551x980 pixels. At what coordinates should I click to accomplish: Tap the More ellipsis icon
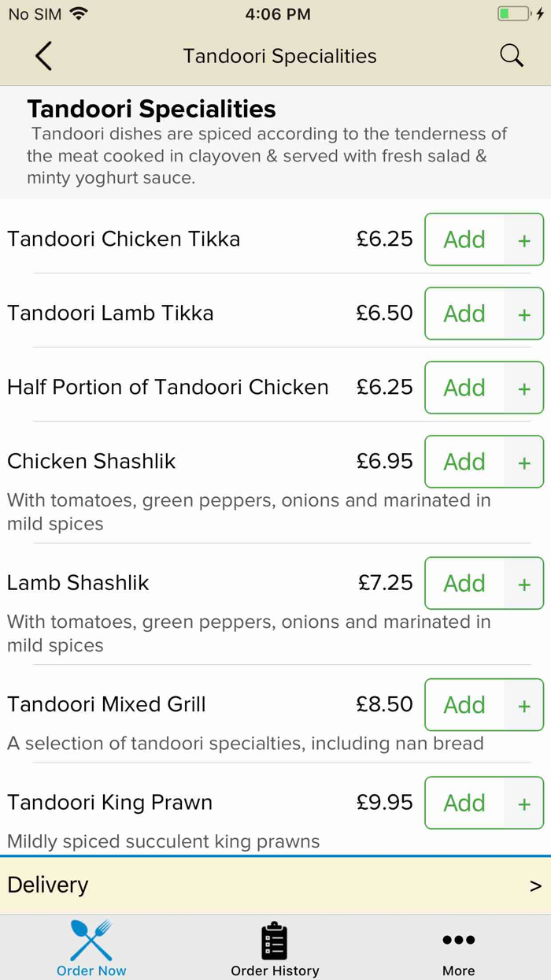(x=458, y=939)
